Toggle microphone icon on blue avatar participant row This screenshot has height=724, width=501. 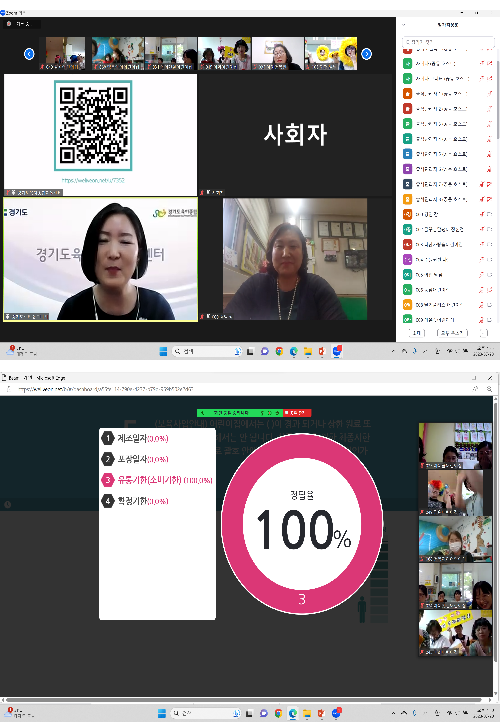coord(489,154)
